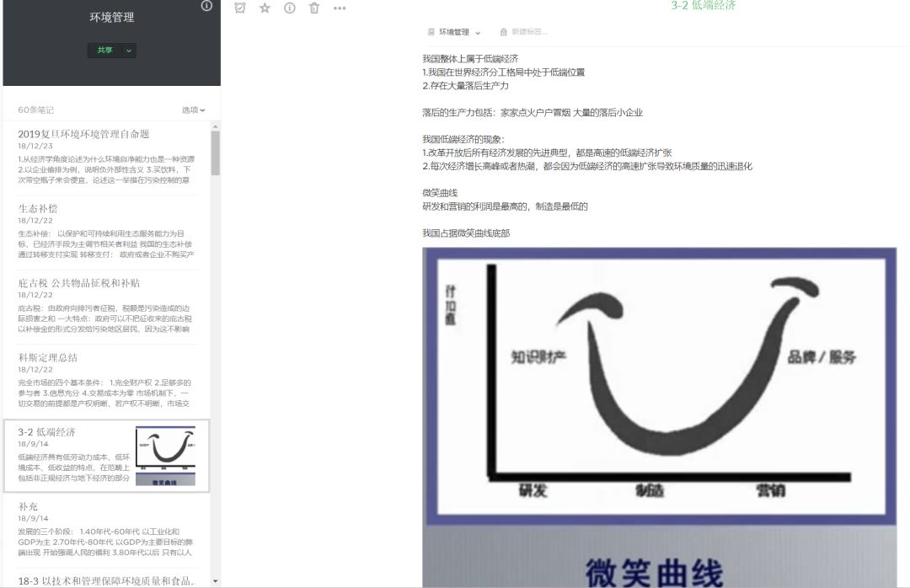
Task: Open note 庇古税 公共物品征税和补贴
Action: [x=106, y=306]
